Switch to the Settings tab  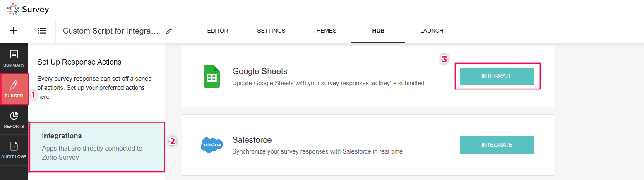click(x=271, y=31)
